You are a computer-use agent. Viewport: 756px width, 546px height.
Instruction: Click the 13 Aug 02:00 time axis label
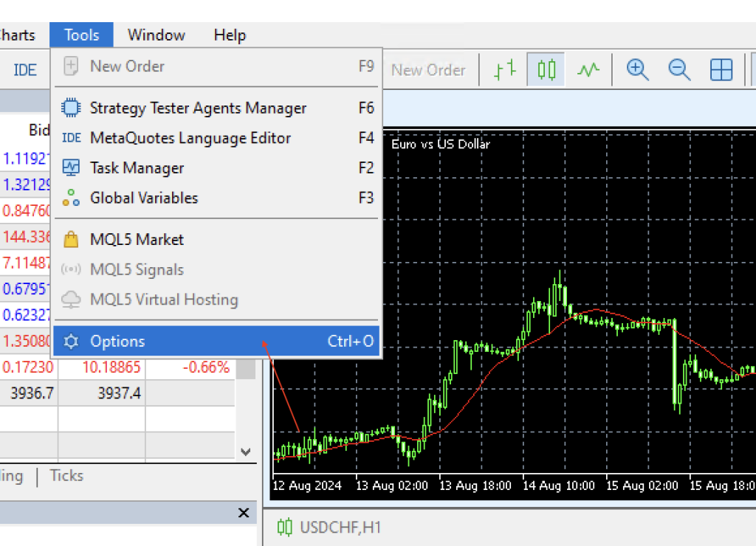click(x=391, y=485)
